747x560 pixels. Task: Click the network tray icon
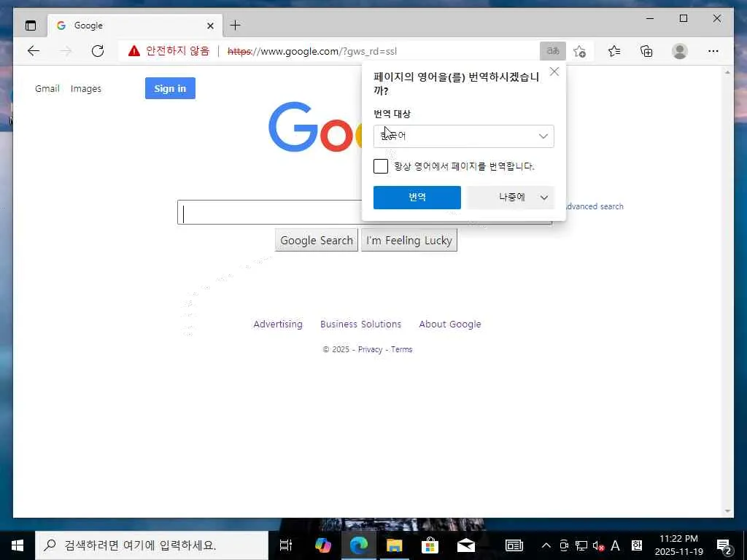point(581,545)
